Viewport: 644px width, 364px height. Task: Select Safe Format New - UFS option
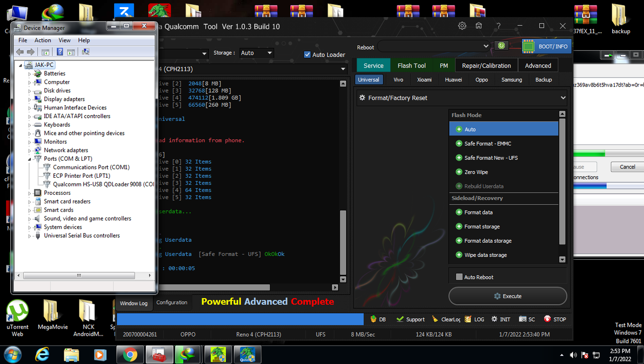coord(504,158)
